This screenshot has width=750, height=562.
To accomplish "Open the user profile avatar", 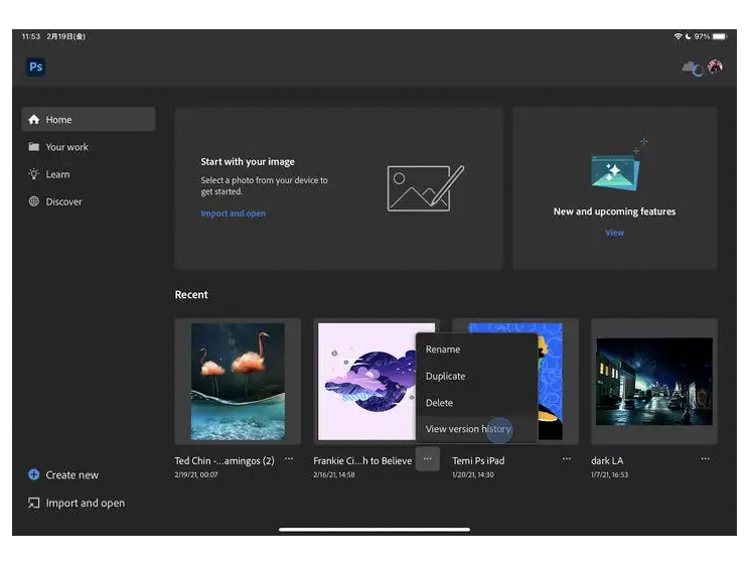I will (x=716, y=66).
